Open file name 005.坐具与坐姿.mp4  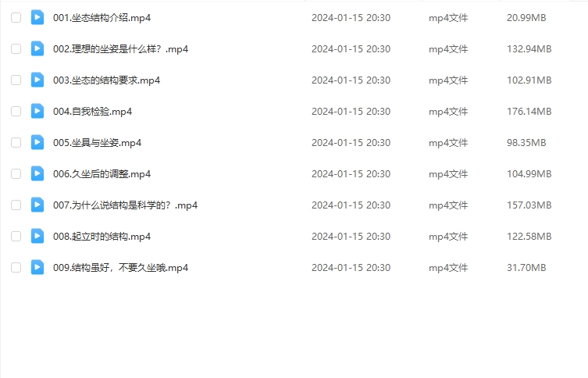[97, 143]
